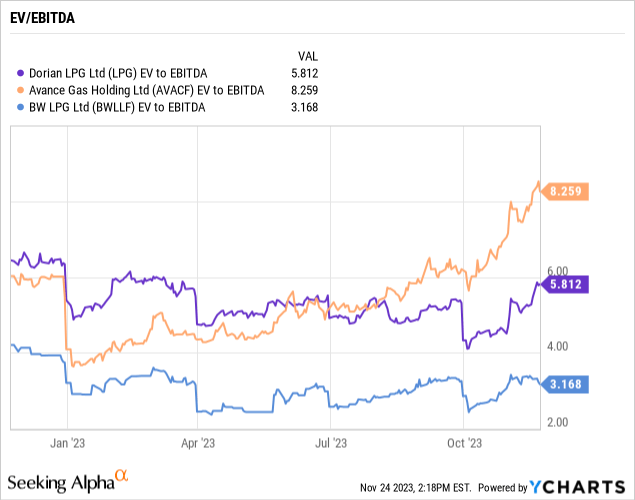Image resolution: width=635 pixels, height=500 pixels.
Task: Click the Jan '23 axis label
Action: point(67,440)
